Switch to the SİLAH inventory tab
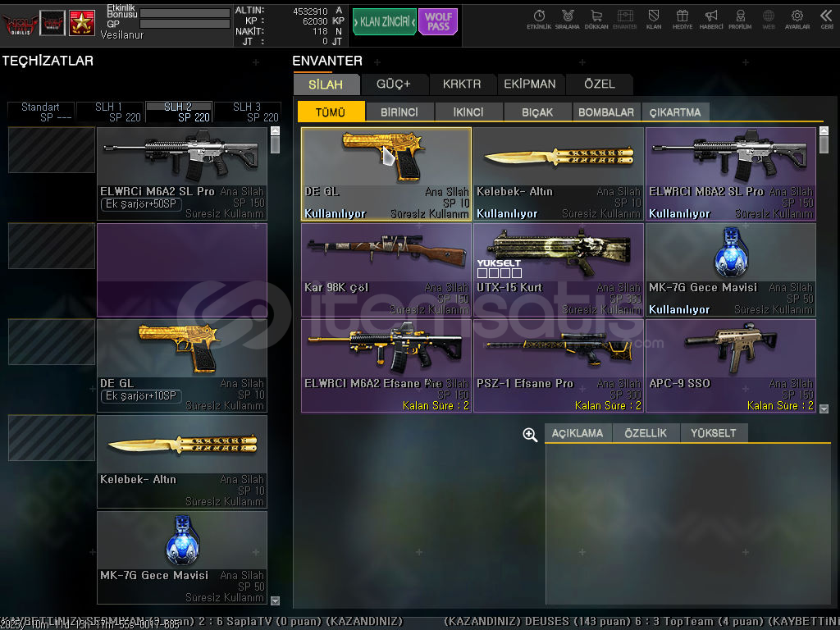This screenshot has height=630, width=840. click(326, 84)
